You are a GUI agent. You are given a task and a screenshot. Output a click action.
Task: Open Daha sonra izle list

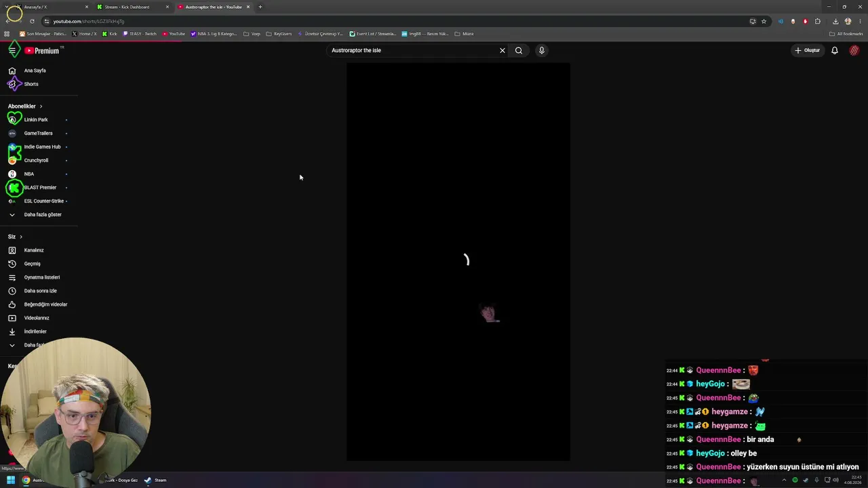41,291
